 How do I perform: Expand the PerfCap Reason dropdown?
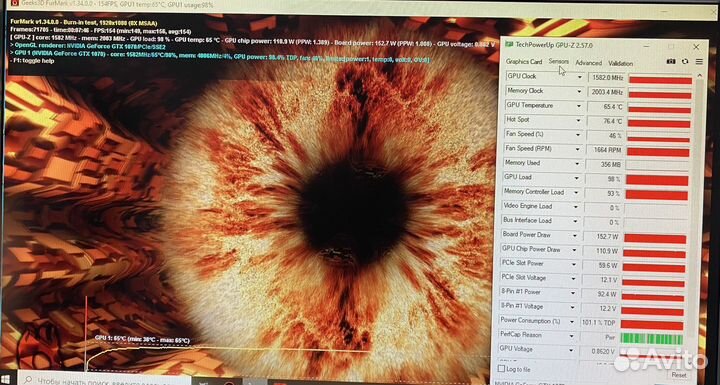pyautogui.click(x=572, y=336)
